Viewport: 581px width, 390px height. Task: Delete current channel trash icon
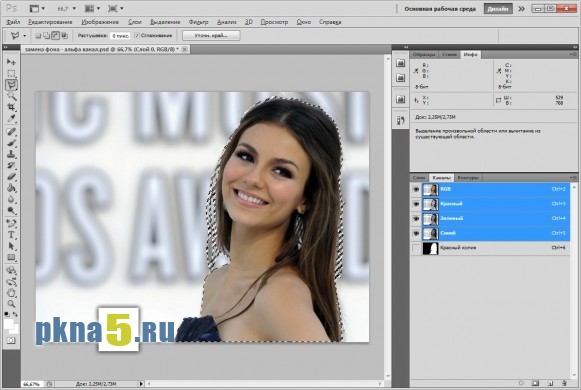564,383
